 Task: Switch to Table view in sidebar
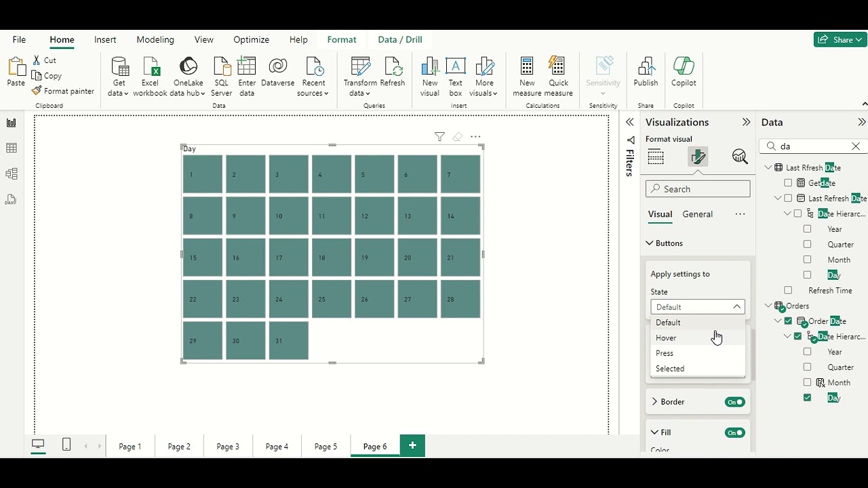(x=12, y=148)
